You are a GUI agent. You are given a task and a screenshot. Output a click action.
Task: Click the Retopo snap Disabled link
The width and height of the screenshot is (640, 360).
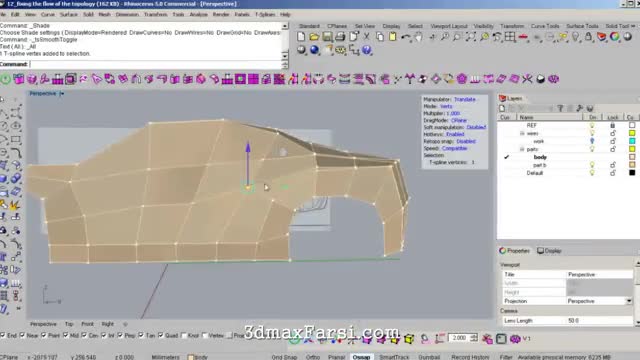466,141
